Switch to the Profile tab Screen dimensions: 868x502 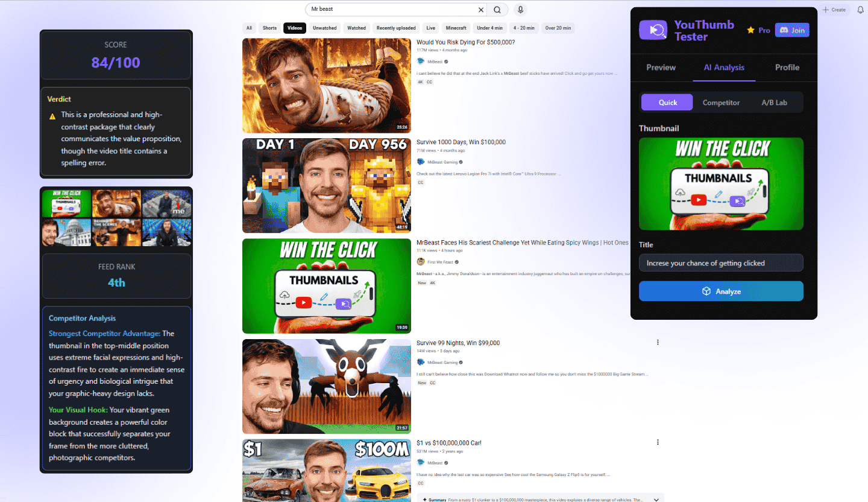click(x=787, y=68)
